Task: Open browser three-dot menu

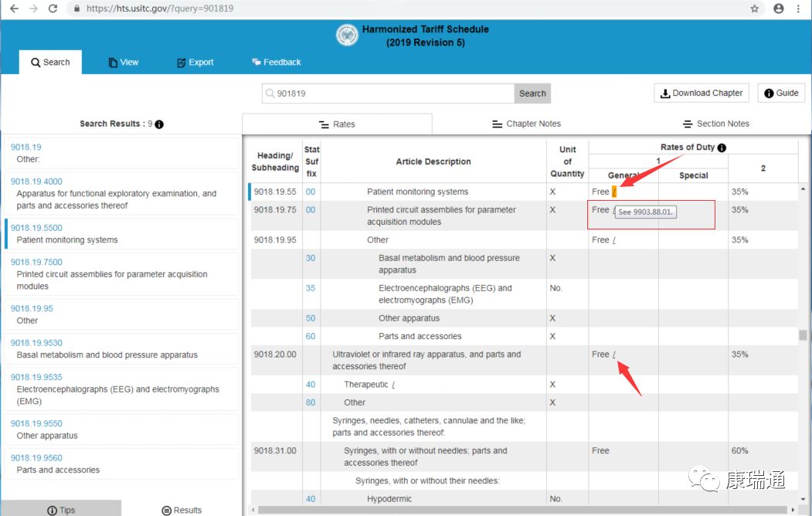Action: [x=798, y=8]
